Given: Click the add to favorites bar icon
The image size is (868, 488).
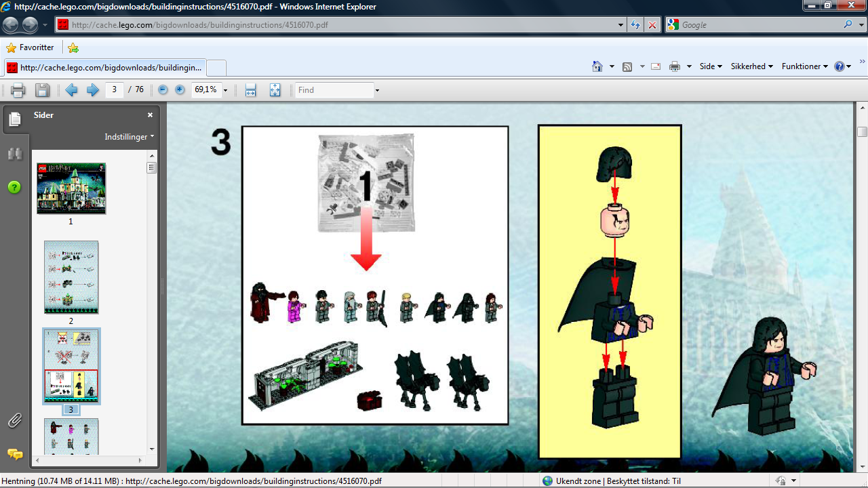Looking at the screenshot, I should tap(73, 47).
